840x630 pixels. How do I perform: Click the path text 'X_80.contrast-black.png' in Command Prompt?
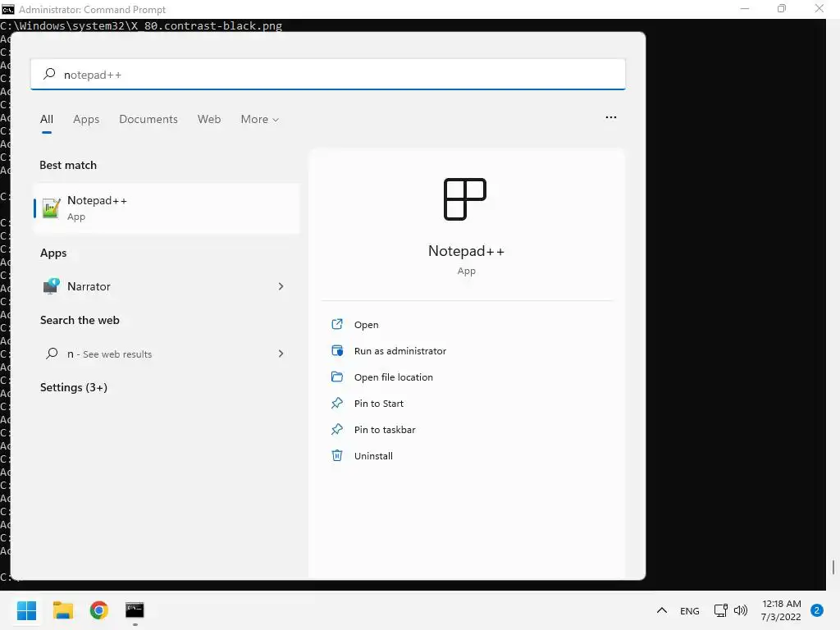[x=206, y=25]
